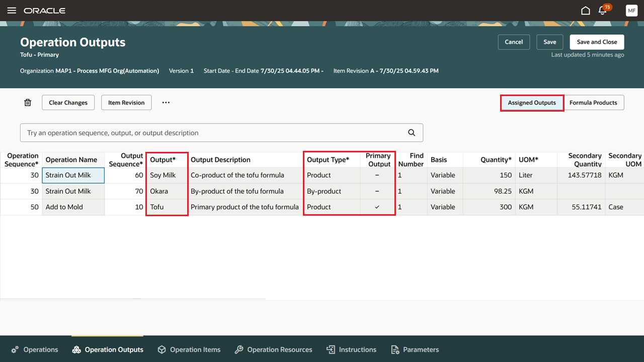The width and height of the screenshot is (644, 362).
Task: Switch to Assigned Outputs view
Action: click(x=532, y=103)
